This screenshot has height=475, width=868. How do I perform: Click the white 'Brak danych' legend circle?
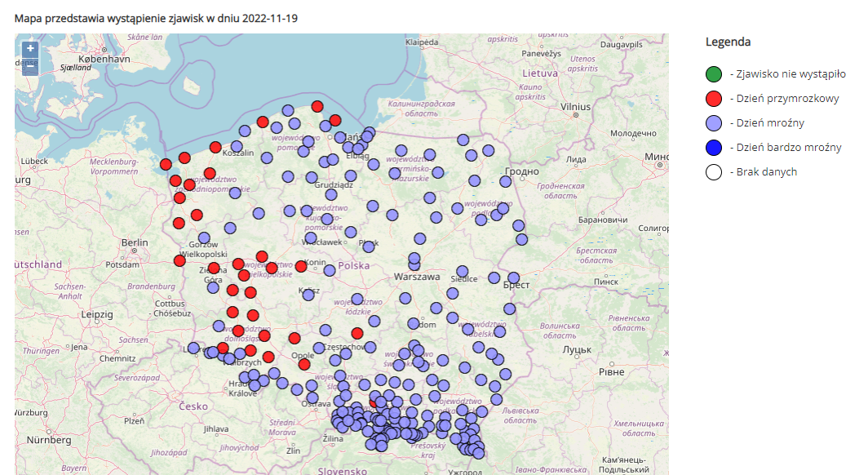click(x=714, y=172)
